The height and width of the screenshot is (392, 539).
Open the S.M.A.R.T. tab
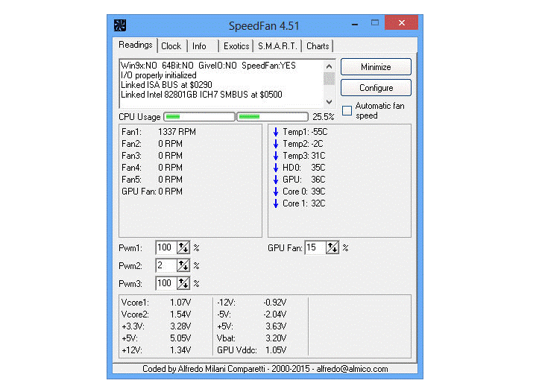[277, 46]
